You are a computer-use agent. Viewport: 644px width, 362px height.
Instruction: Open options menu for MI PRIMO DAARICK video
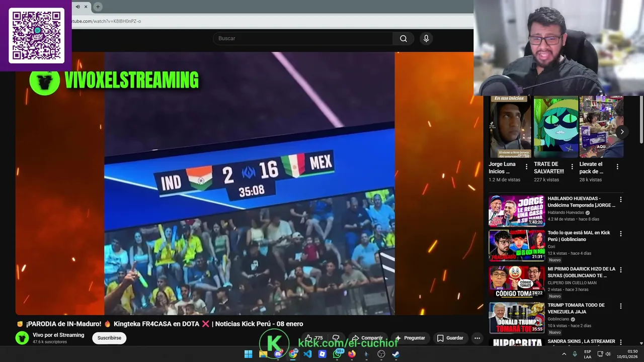pyautogui.click(x=620, y=270)
